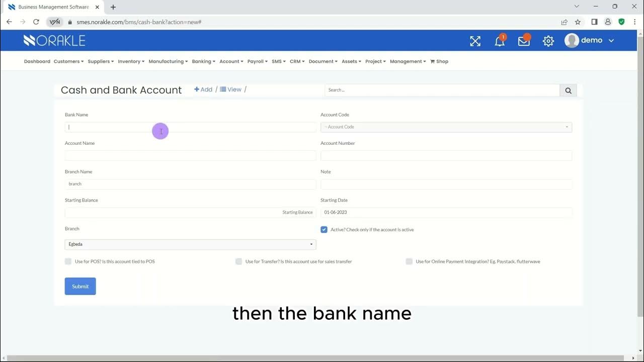644x362 pixels.
Task: Open the Payroll menu
Action: point(257,61)
